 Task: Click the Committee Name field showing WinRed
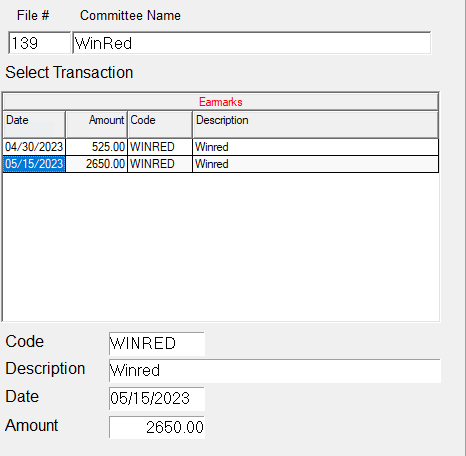pos(252,43)
